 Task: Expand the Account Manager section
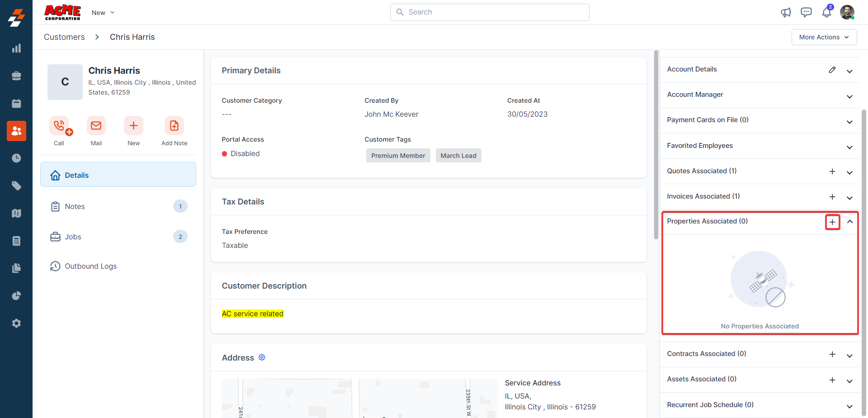(849, 97)
